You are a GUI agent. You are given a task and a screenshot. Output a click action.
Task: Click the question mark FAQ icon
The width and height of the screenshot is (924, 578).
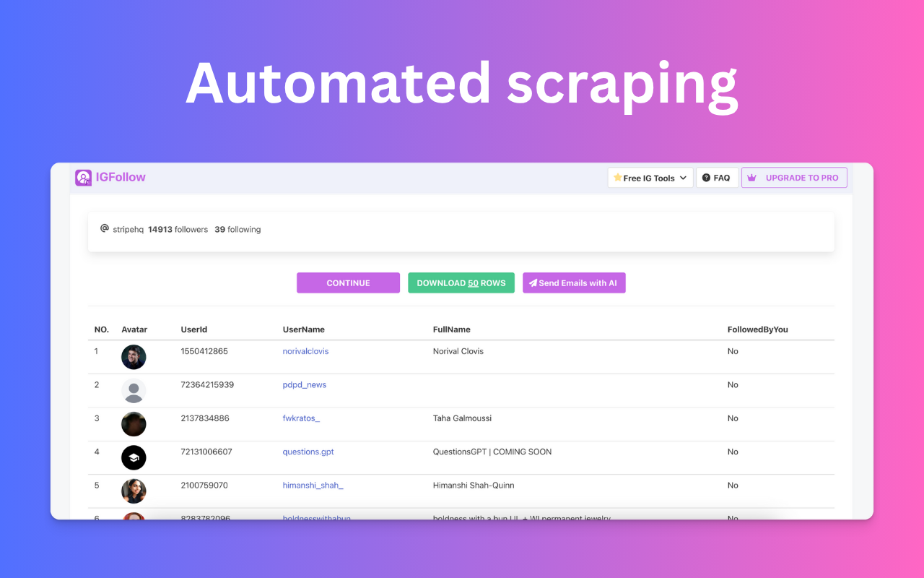coord(706,178)
